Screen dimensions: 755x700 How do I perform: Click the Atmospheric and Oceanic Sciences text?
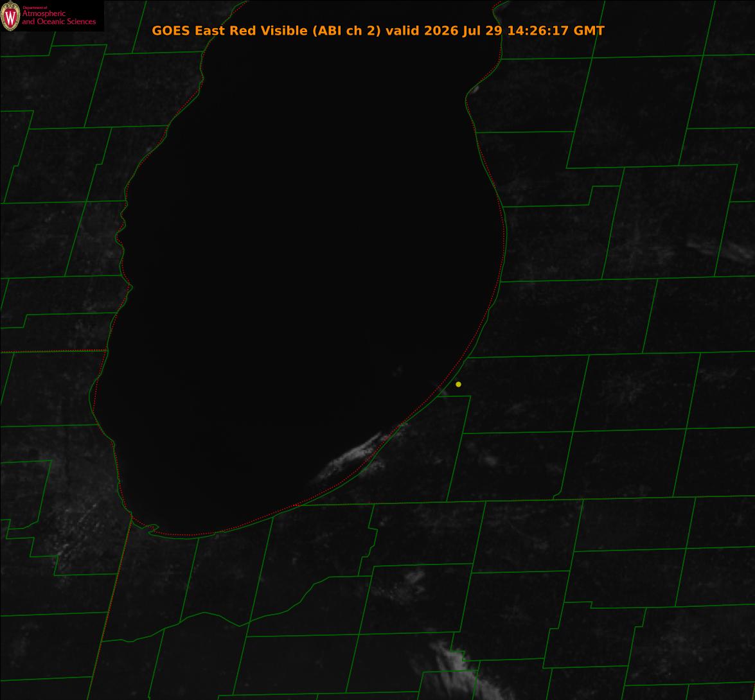(58, 17)
